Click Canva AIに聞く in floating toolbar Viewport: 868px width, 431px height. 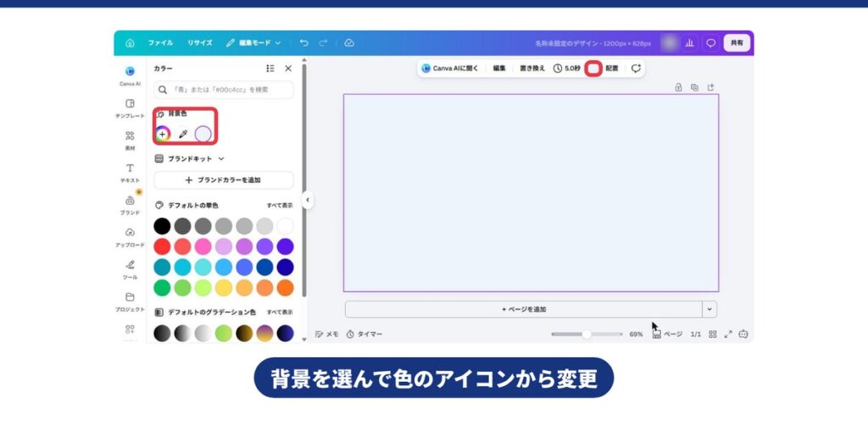[x=450, y=69]
